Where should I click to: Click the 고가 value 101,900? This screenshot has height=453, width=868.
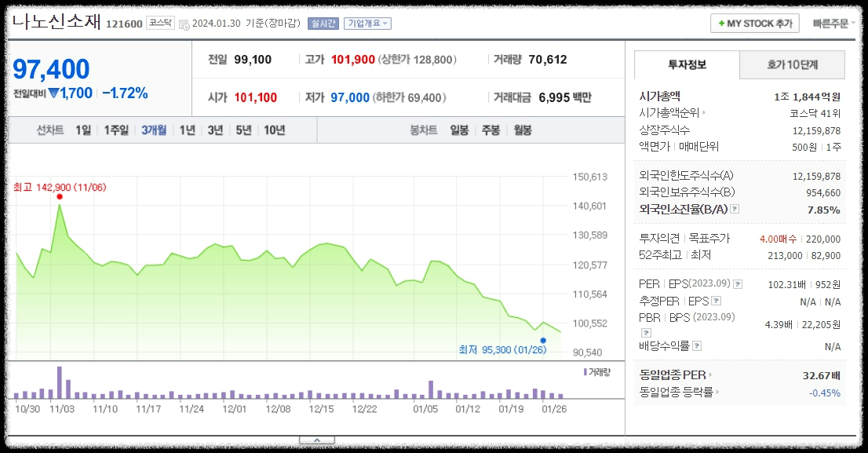pos(353,59)
